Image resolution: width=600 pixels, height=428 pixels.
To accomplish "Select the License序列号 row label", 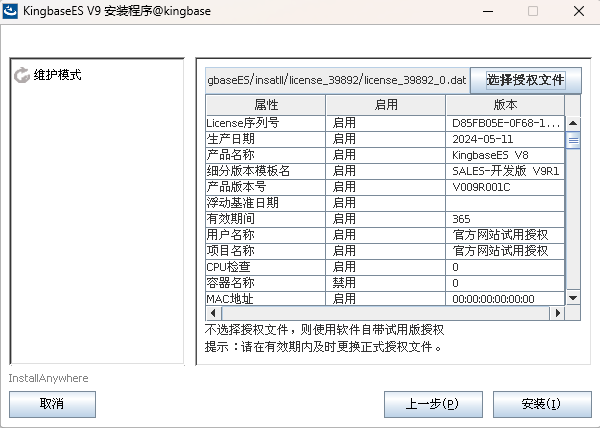I will coord(243,123).
